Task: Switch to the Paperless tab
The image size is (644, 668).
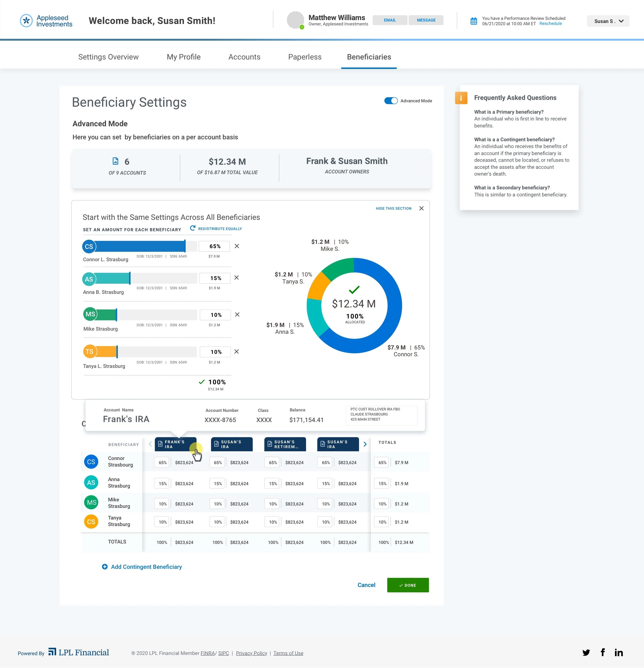Action: (305, 57)
